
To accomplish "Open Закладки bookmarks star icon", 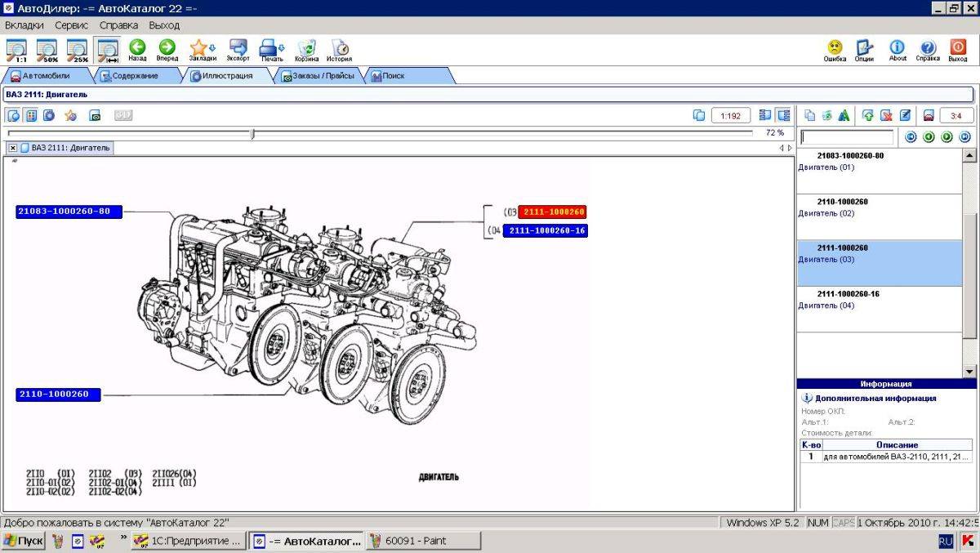I will 198,47.
